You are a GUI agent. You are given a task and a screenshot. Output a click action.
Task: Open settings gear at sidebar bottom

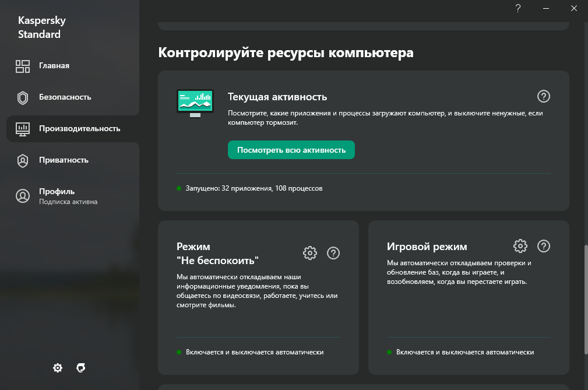tap(58, 368)
